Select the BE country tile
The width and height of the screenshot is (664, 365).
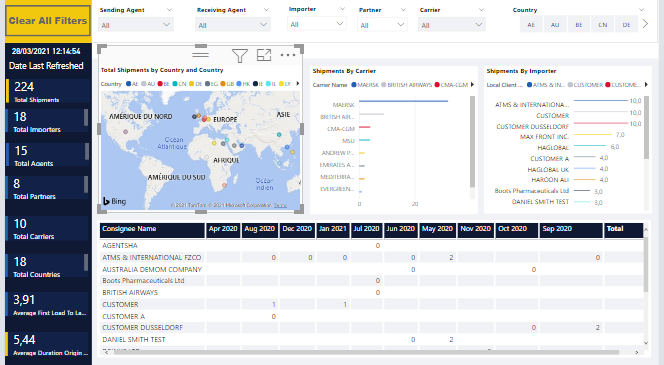point(578,25)
